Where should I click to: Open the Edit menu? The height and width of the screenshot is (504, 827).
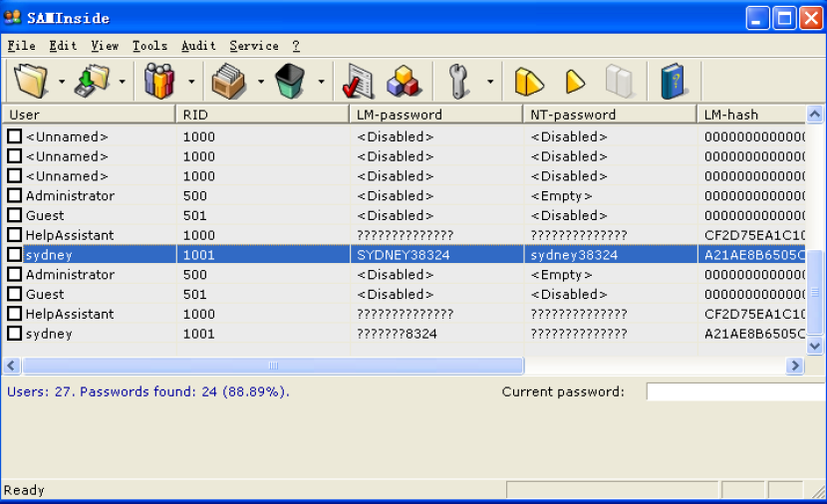63,46
